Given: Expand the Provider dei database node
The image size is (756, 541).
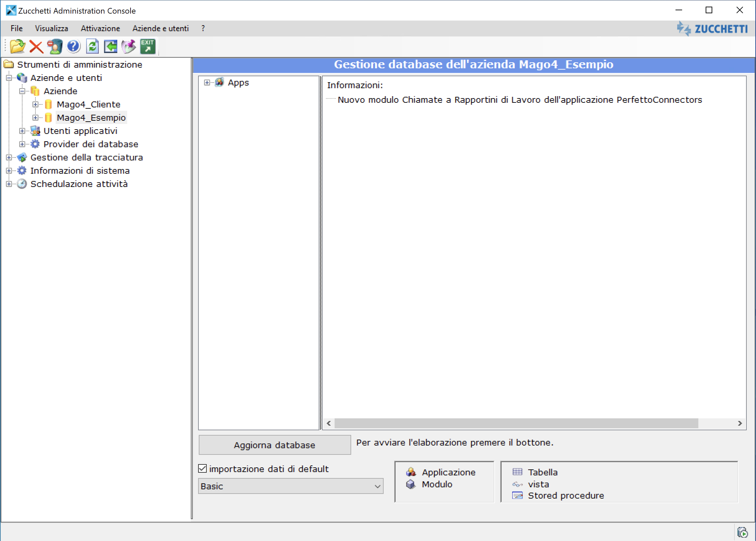Looking at the screenshot, I should tap(22, 144).
